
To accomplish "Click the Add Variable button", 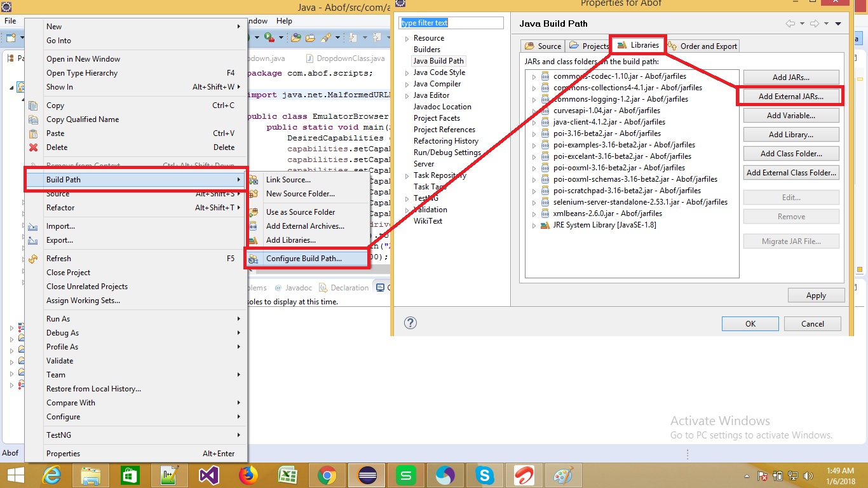I will click(791, 116).
